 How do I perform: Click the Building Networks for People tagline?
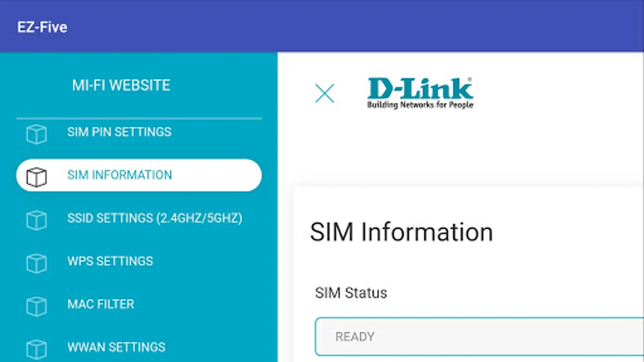(420, 105)
